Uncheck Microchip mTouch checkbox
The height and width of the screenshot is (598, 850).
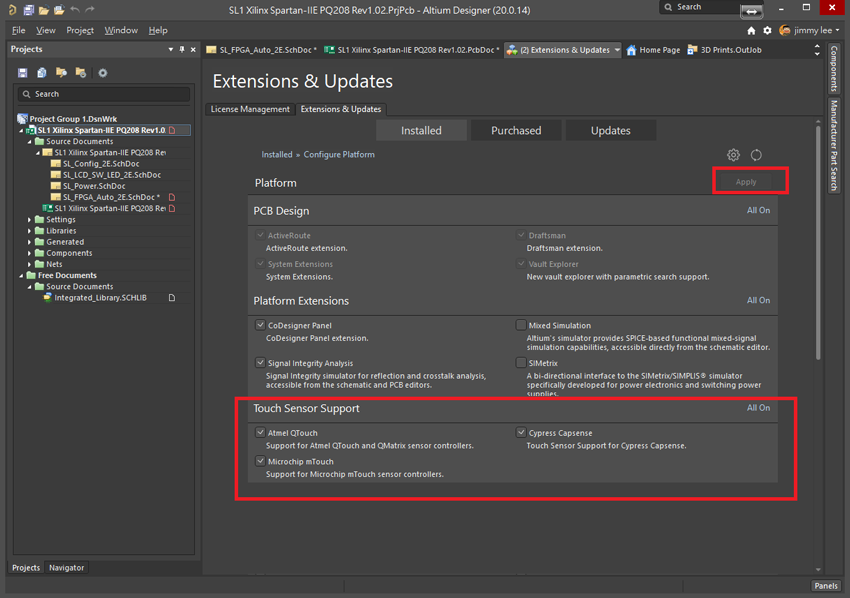coord(260,461)
